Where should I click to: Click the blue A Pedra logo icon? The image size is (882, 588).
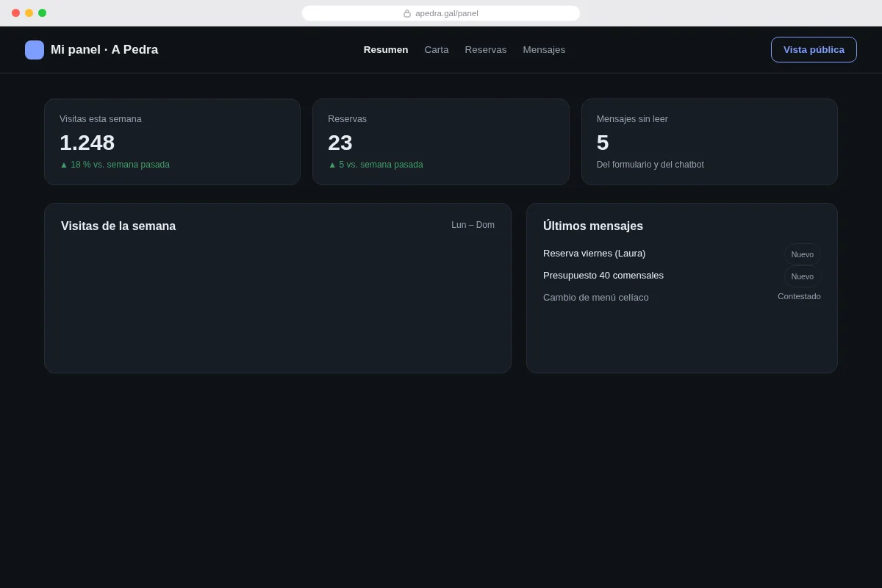35,50
